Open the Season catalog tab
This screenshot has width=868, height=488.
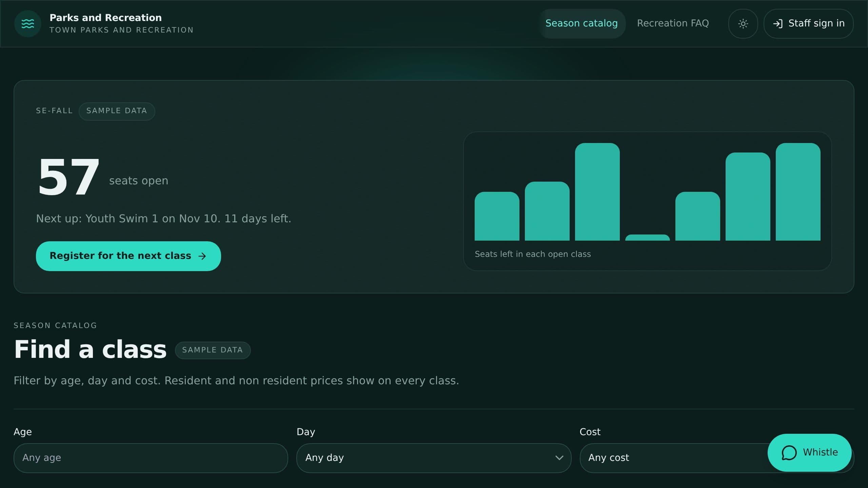coord(581,24)
